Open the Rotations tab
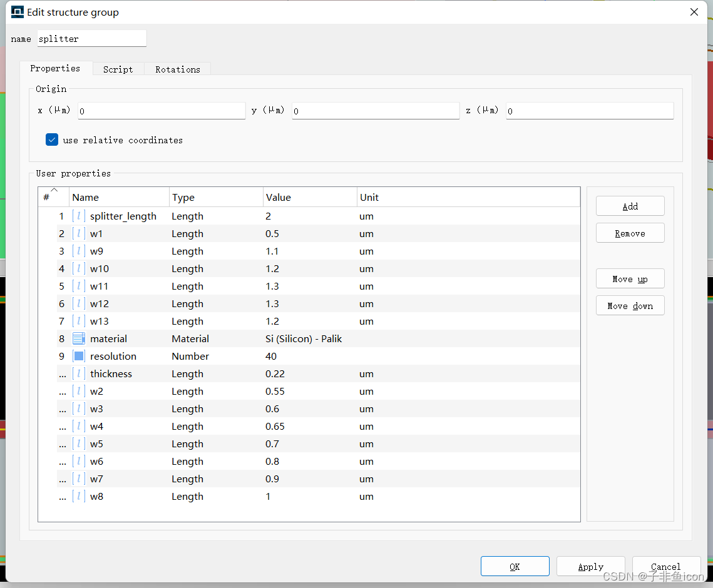713x588 pixels. click(x=178, y=69)
